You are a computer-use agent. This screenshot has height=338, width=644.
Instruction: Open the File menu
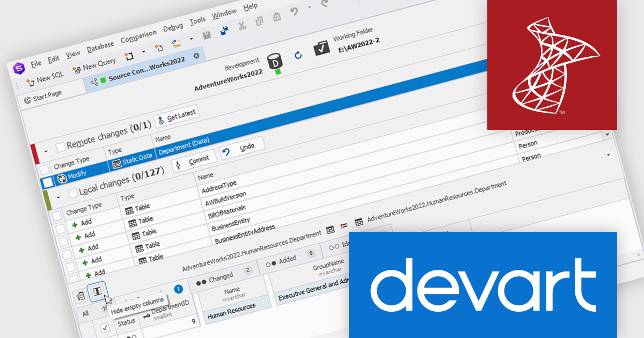point(35,63)
